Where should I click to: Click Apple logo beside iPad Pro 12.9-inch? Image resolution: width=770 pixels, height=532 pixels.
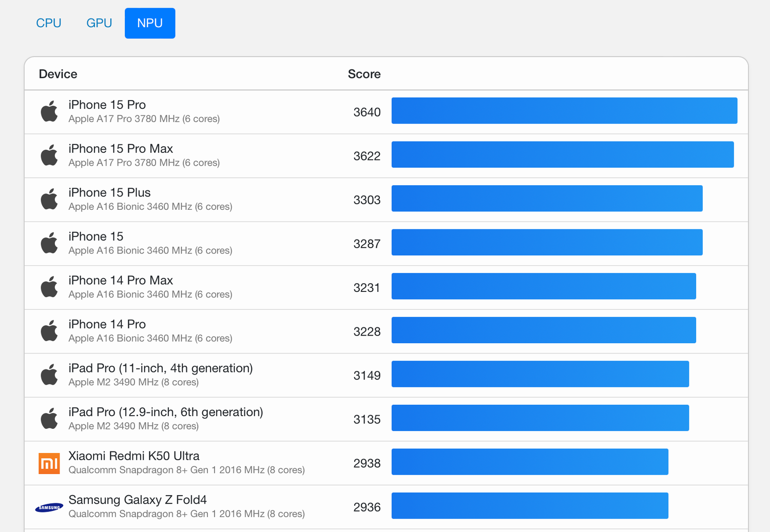(49, 419)
